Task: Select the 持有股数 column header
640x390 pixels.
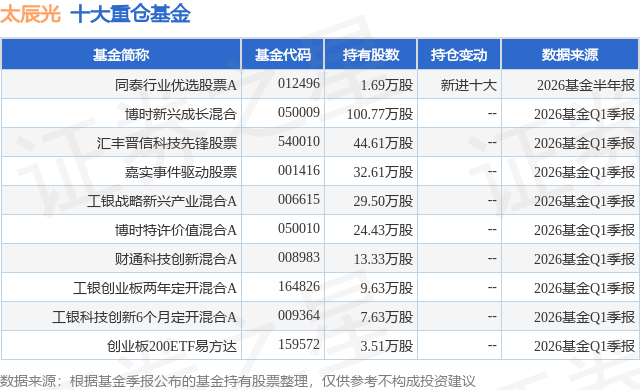Action: pos(371,55)
